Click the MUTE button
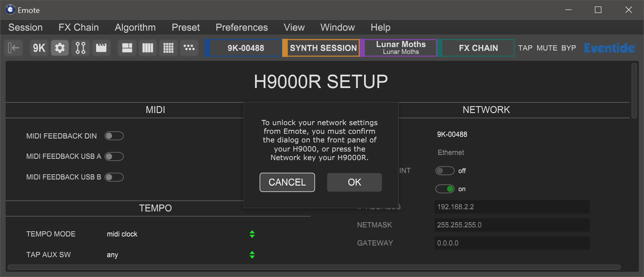 pos(547,48)
